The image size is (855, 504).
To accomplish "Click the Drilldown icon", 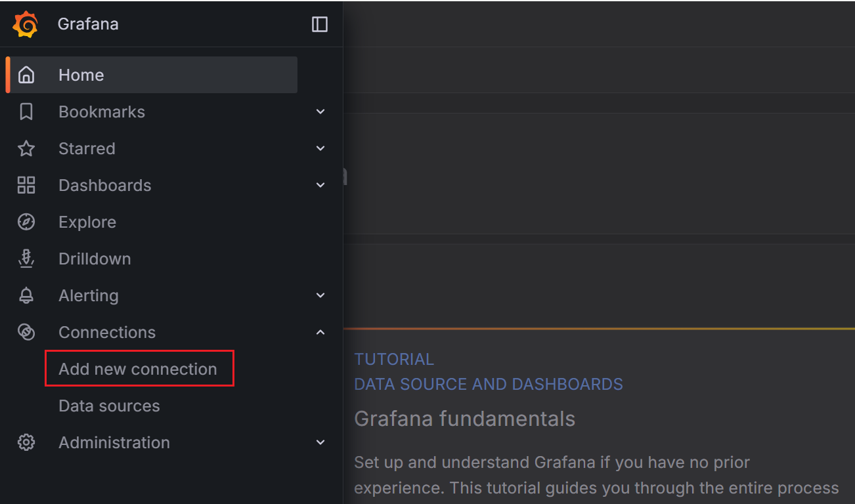I will point(26,259).
